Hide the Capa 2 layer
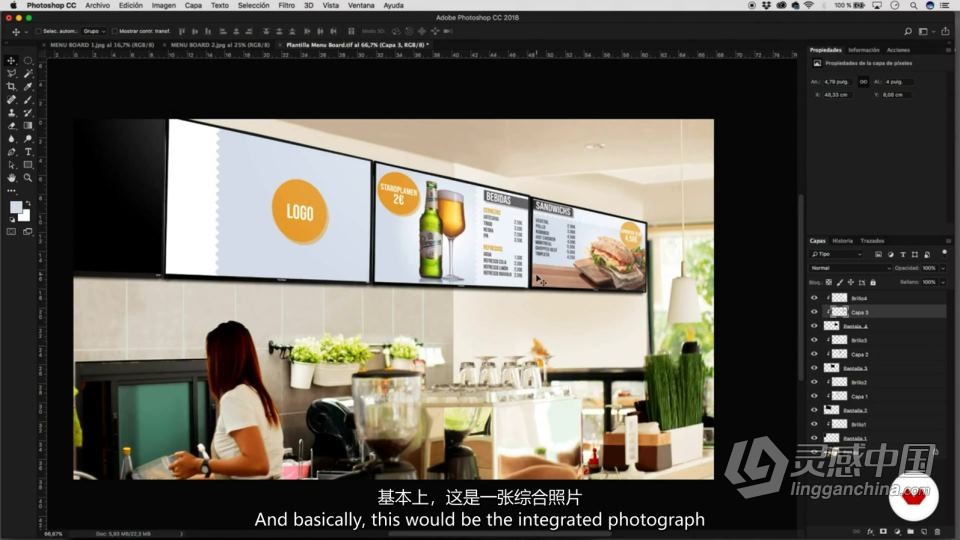This screenshot has height=540, width=960. 814,354
